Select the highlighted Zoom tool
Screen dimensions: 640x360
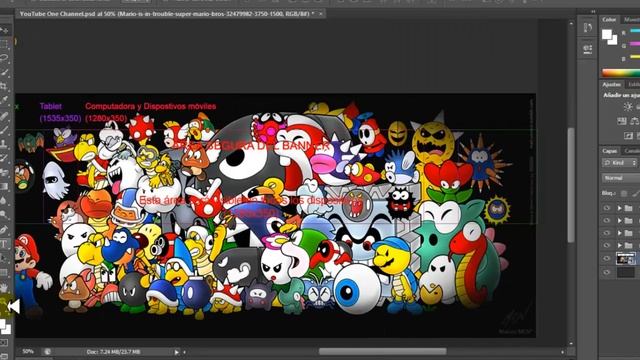point(5,304)
